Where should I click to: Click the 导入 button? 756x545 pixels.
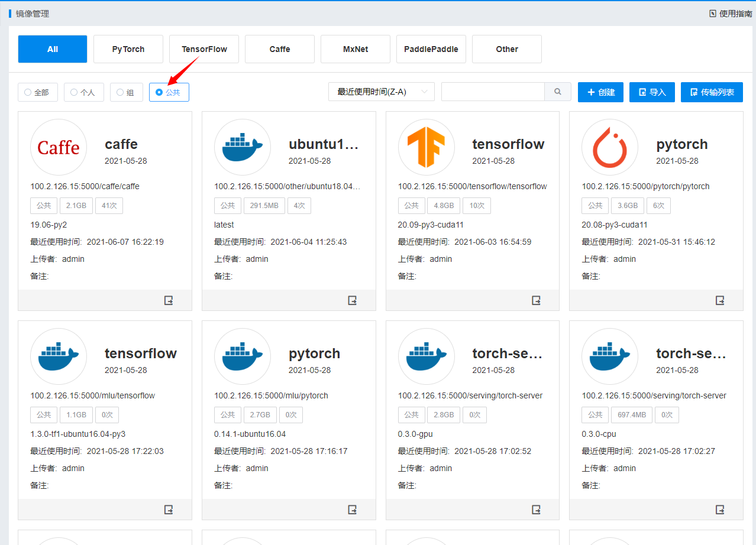click(652, 92)
